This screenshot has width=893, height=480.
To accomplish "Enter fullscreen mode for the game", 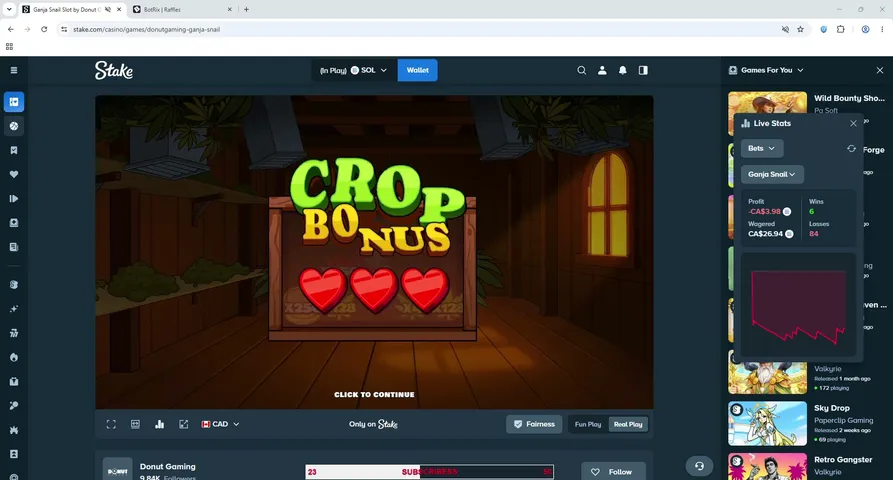I will point(111,424).
